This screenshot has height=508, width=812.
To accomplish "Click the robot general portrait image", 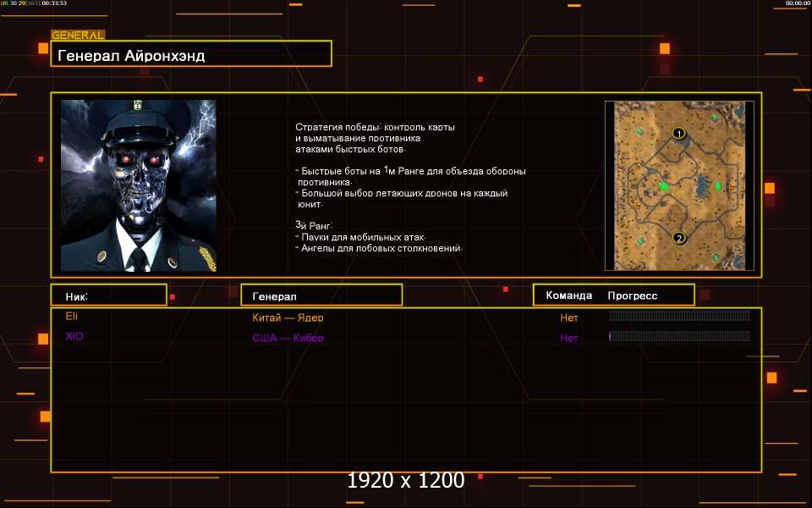I will [x=138, y=185].
